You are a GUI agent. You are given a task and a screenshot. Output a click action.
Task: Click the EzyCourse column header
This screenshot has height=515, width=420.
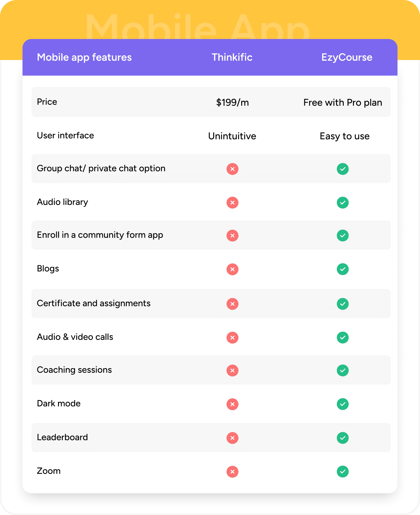[347, 57]
